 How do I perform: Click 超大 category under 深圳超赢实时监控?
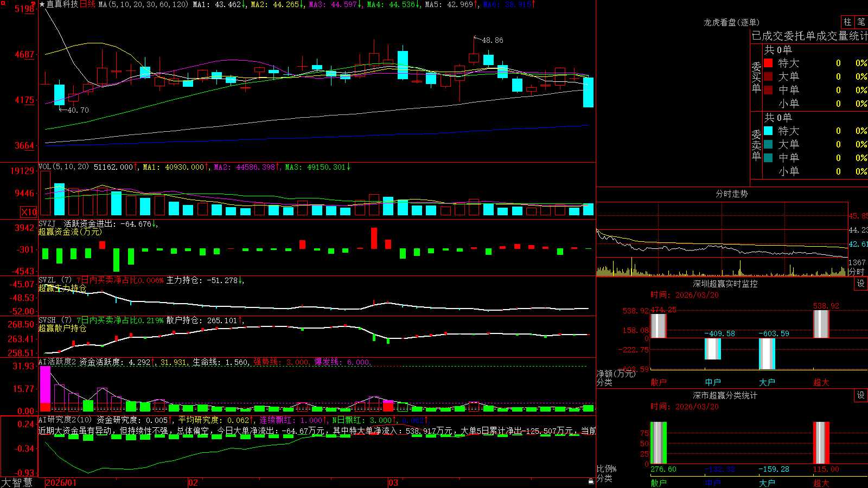point(821,382)
